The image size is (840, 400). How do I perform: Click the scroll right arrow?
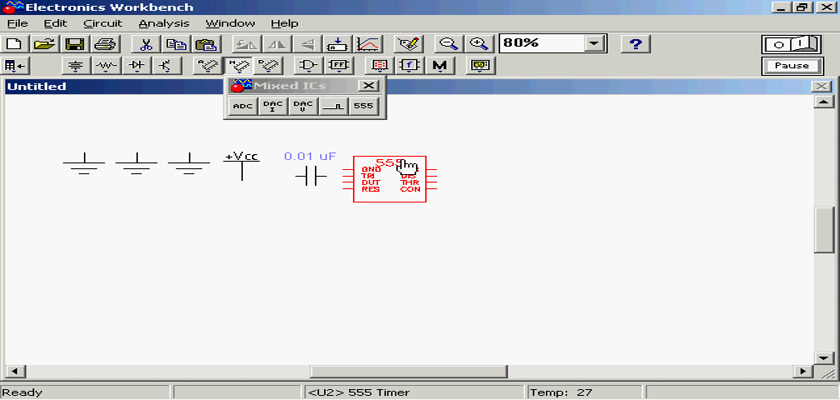point(803,371)
